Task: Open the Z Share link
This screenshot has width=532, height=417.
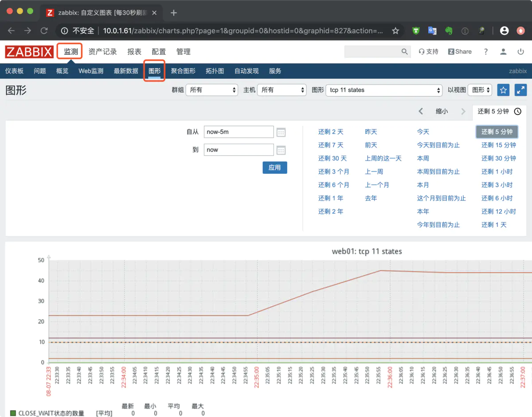Action: (460, 51)
